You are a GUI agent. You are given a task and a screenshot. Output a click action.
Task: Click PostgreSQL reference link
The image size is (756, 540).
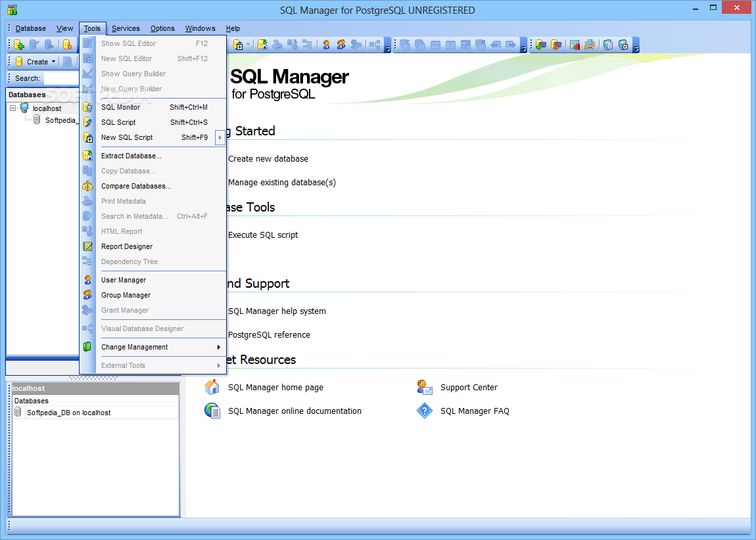(269, 335)
